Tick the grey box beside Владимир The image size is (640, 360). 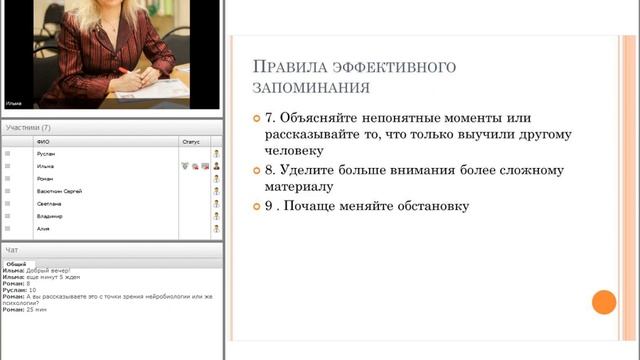7,216
